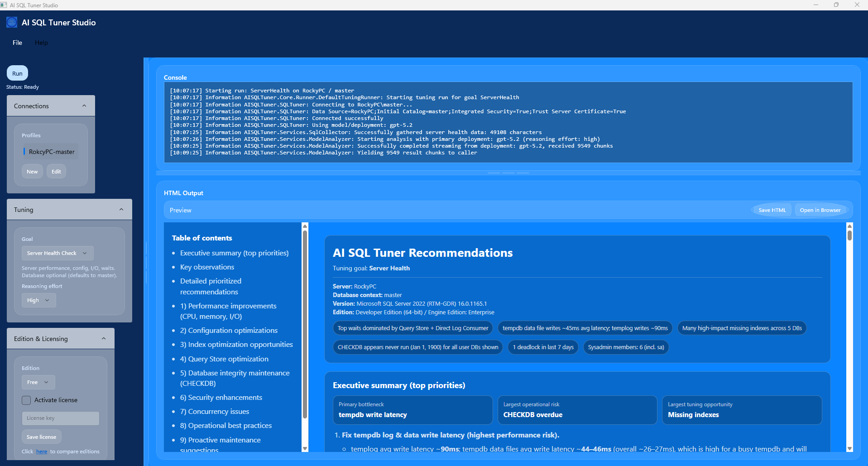Open the Help menu
868x466 pixels.
(41, 43)
